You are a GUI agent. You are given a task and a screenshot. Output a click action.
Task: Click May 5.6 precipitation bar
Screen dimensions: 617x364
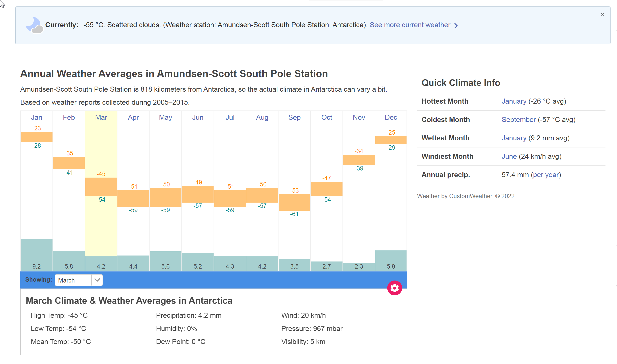click(x=165, y=261)
